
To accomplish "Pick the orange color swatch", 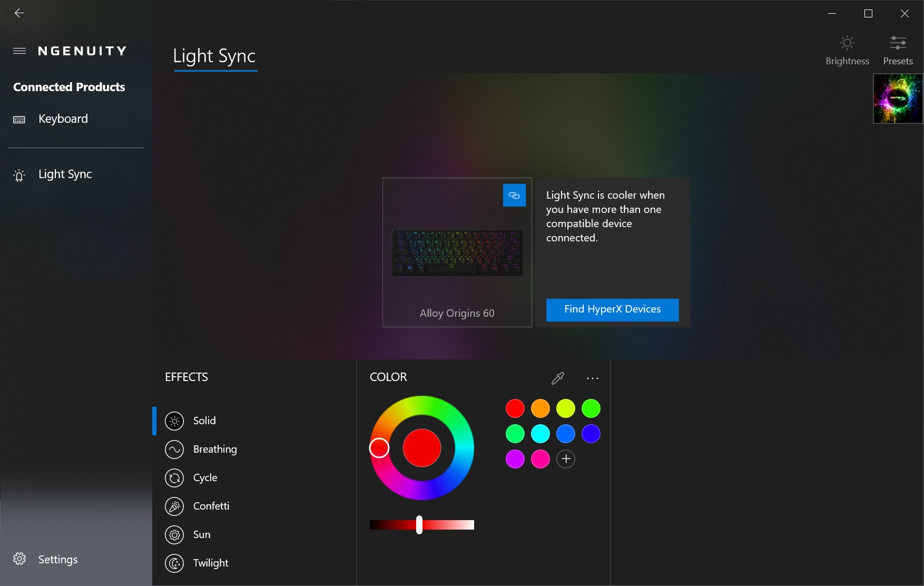I will (x=540, y=408).
